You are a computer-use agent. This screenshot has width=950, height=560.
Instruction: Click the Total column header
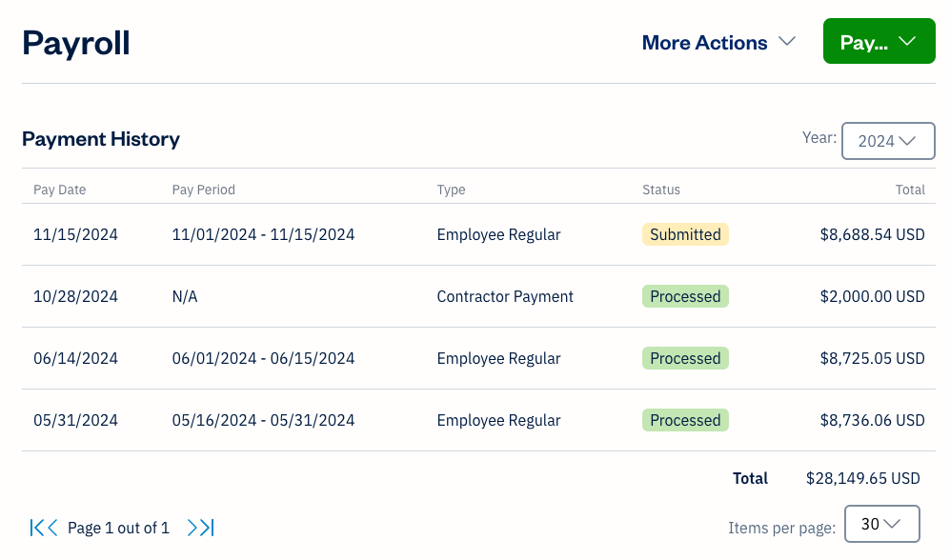(910, 190)
